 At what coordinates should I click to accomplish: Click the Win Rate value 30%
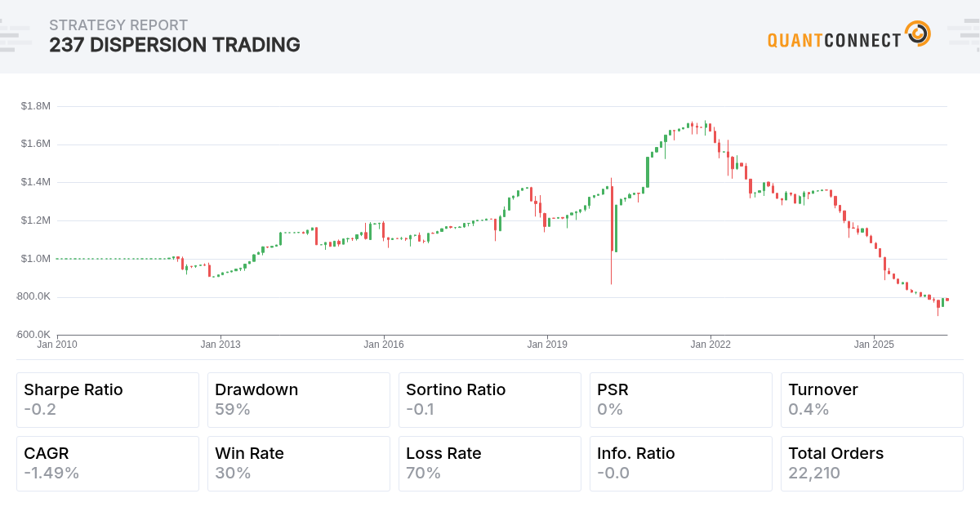coord(233,473)
